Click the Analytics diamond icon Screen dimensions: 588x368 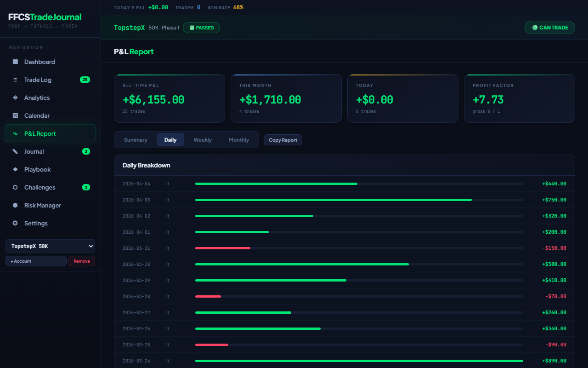pos(15,98)
